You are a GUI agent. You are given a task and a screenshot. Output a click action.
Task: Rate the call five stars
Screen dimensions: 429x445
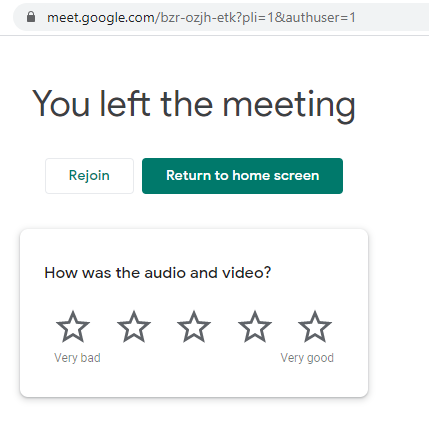click(x=315, y=327)
